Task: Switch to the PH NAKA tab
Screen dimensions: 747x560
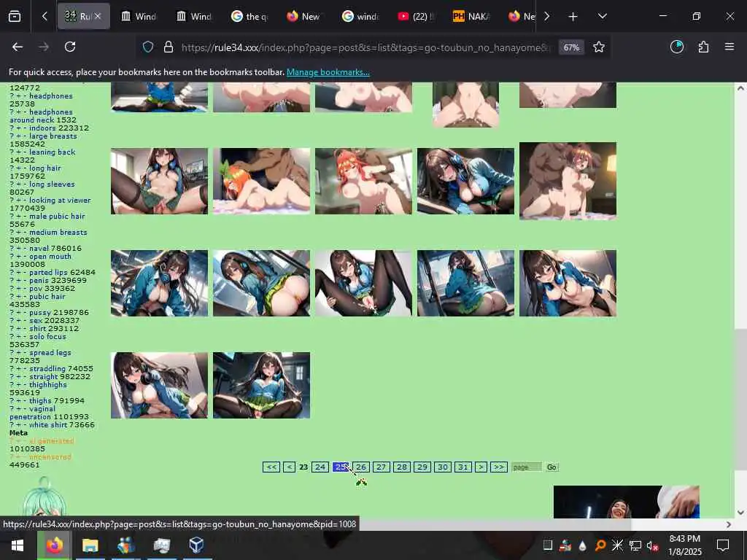Action: click(471, 17)
